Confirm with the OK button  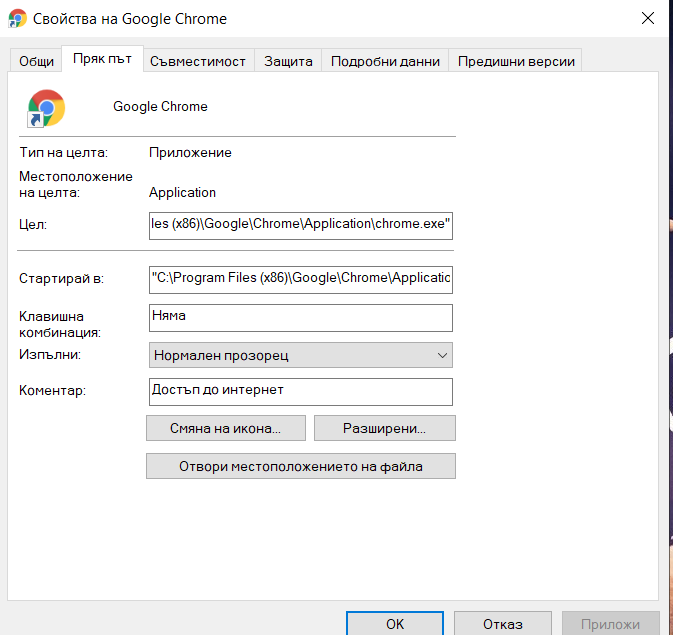click(395, 623)
